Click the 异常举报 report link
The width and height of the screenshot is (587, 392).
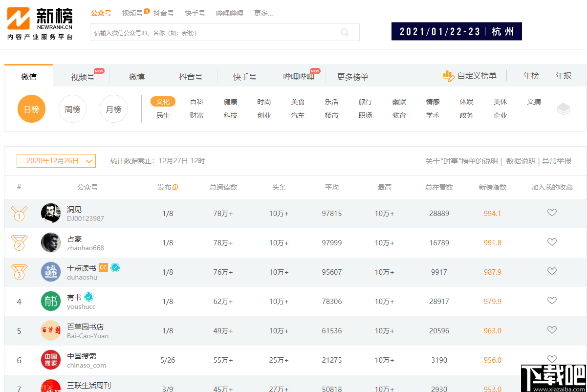[x=557, y=161]
